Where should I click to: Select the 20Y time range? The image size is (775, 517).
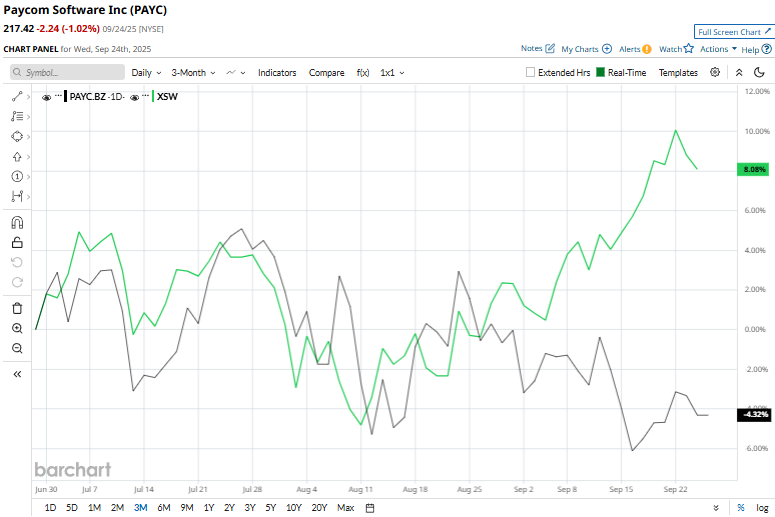click(x=319, y=508)
